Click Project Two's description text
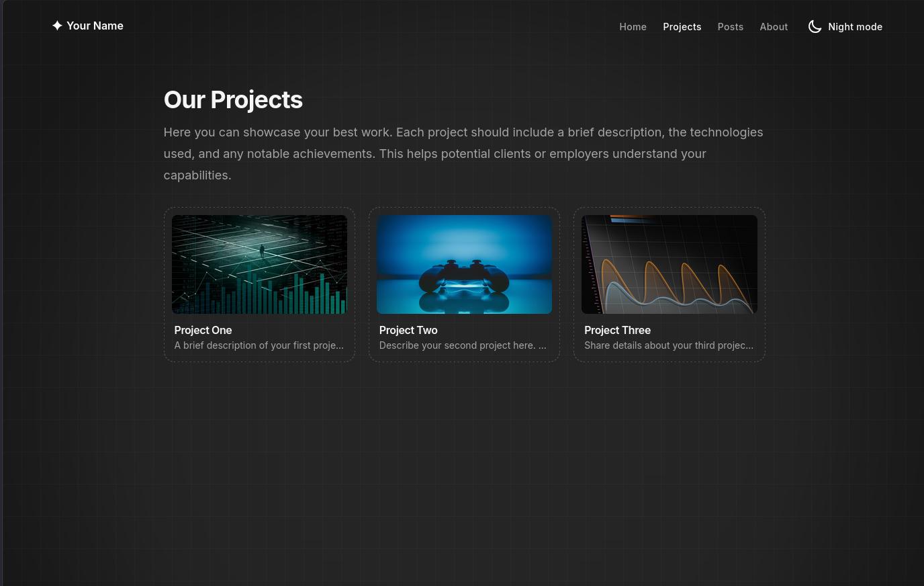 tap(463, 345)
